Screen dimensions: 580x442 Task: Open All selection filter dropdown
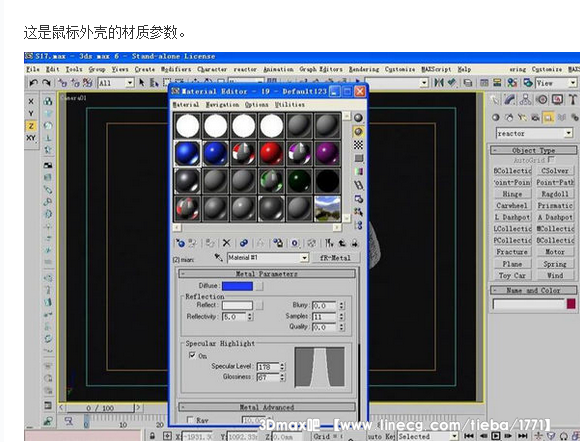(129, 83)
